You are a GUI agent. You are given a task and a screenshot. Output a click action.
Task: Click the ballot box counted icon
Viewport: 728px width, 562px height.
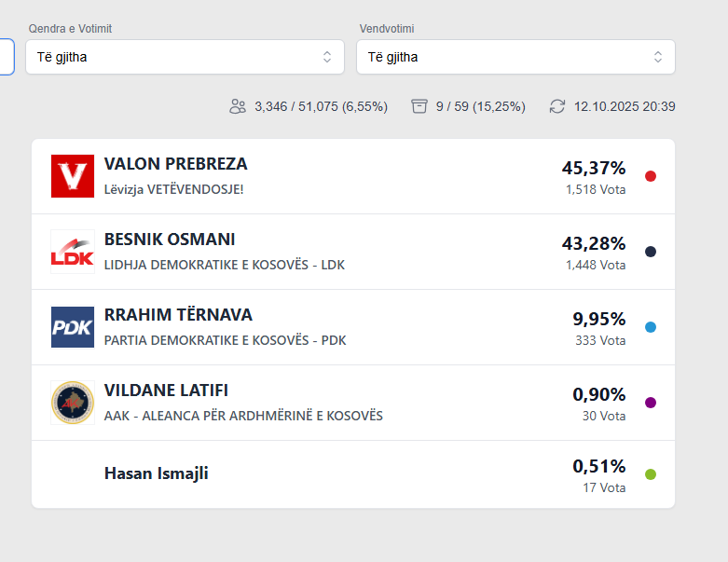pyautogui.click(x=419, y=106)
